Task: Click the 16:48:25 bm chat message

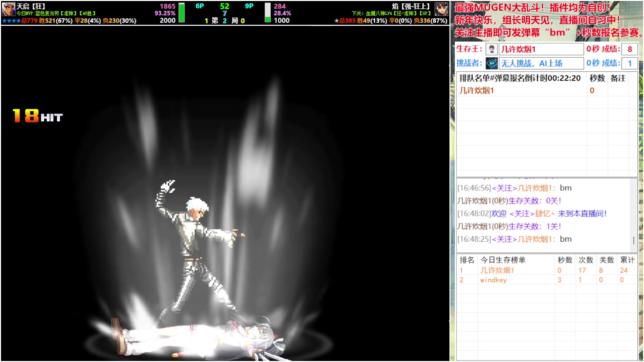Action: click(515, 239)
